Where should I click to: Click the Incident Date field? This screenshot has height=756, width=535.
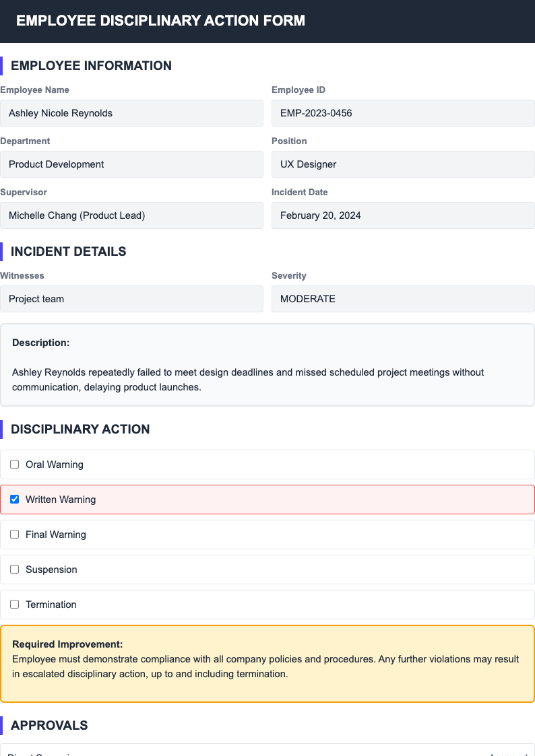point(402,215)
